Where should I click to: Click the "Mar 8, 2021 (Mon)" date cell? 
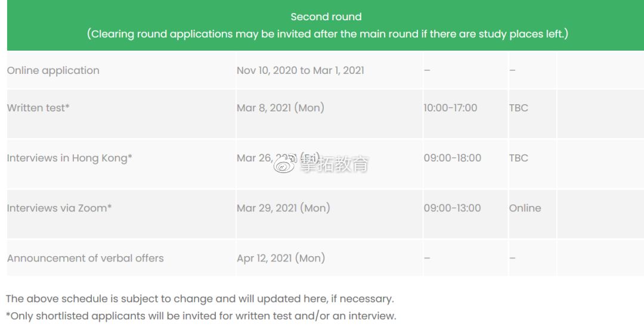click(280, 108)
